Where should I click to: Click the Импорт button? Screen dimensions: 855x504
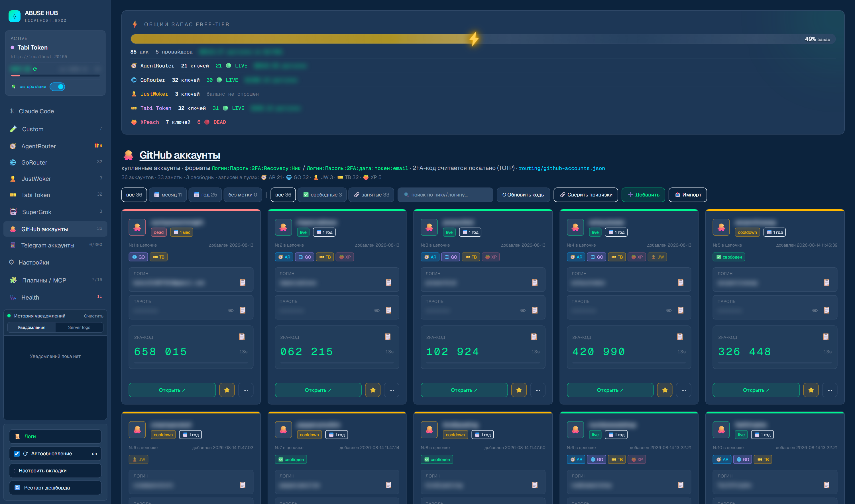point(688,194)
